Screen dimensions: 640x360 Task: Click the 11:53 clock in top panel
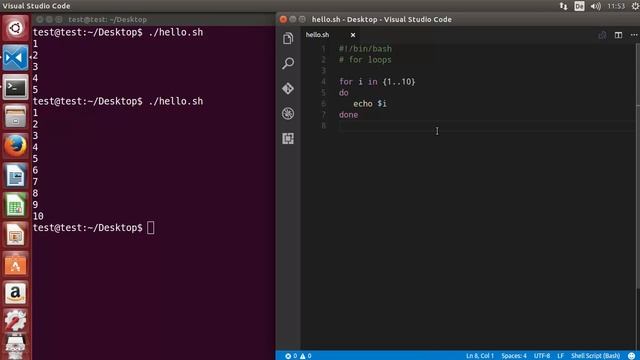point(616,6)
